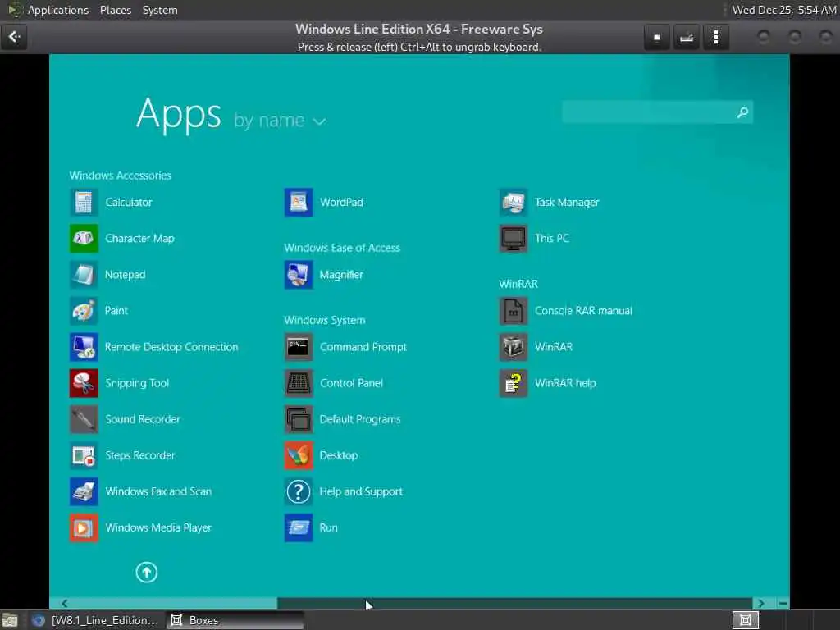The image size is (840, 630).
Task: Go to Desktop tile icon
Action: pos(299,455)
